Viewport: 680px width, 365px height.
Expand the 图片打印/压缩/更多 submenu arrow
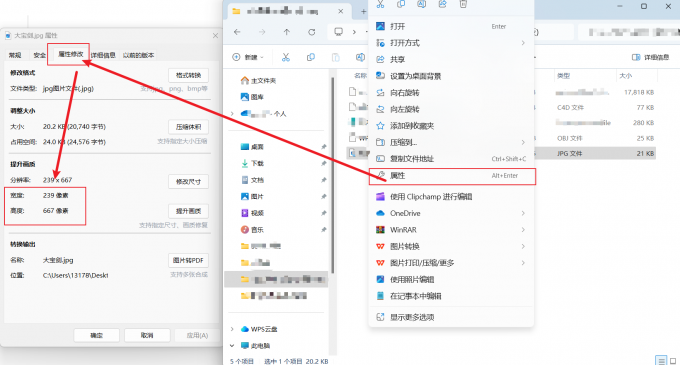click(x=523, y=263)
